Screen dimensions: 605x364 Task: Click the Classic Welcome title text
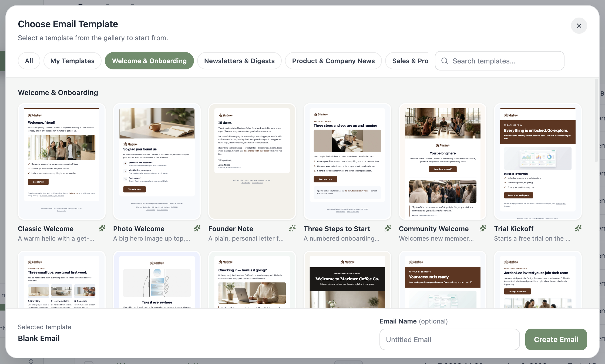(x=46, y=229)
